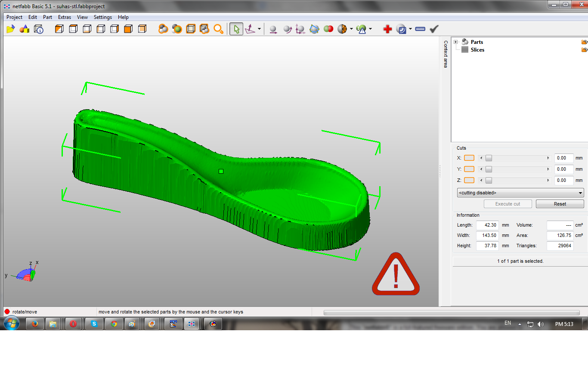Click right arrow of X cut slider
Viewport: 588px width, 387px height.
coord(548,158)
